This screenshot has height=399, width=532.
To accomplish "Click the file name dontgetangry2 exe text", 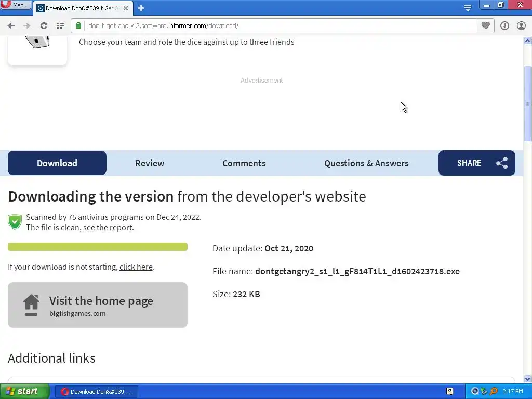I will [x=357, y=271].
